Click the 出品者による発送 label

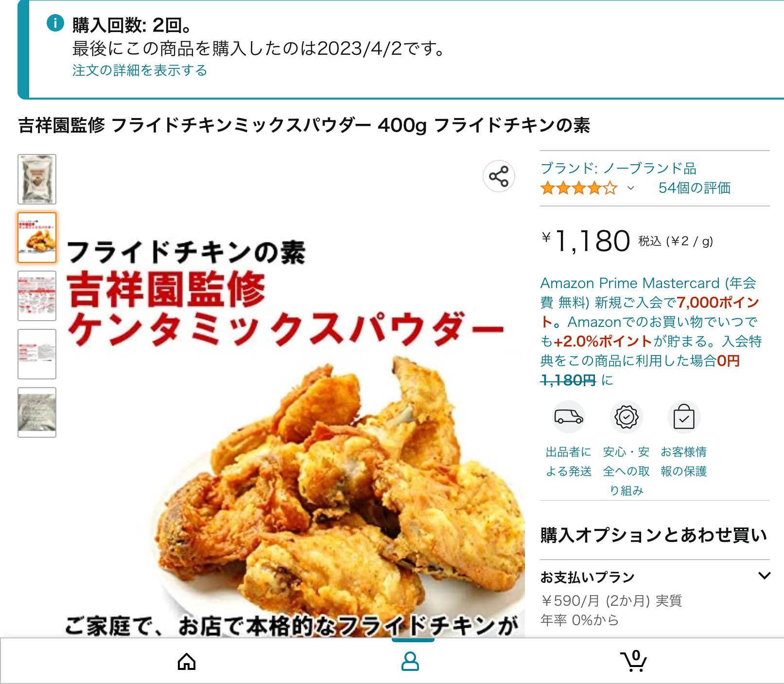[x=569, y=462]
